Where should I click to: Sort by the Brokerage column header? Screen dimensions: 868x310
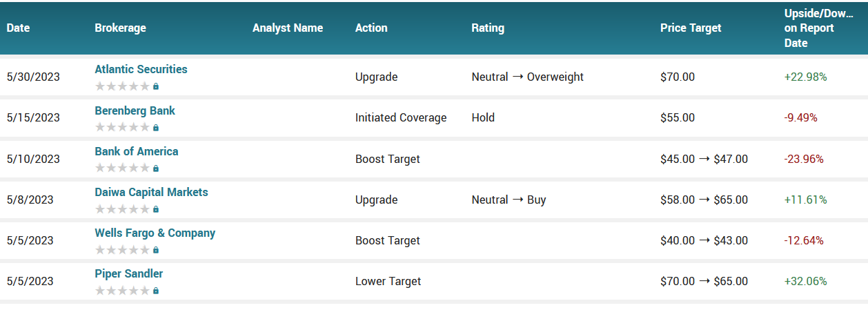pos(120,28)
